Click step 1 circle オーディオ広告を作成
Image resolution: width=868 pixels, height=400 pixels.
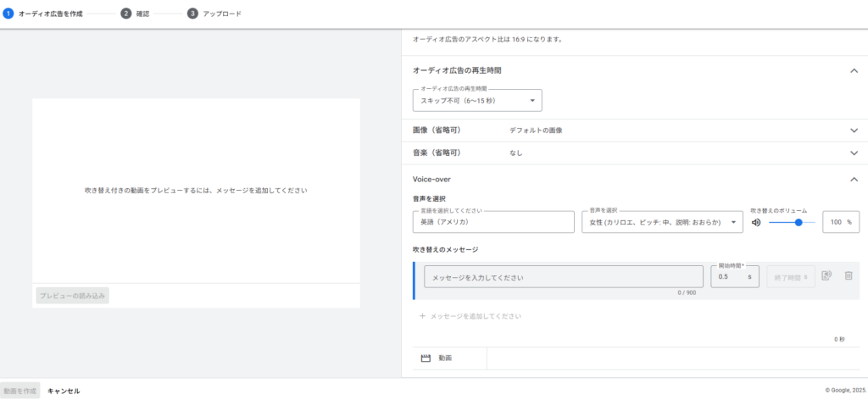8,14
